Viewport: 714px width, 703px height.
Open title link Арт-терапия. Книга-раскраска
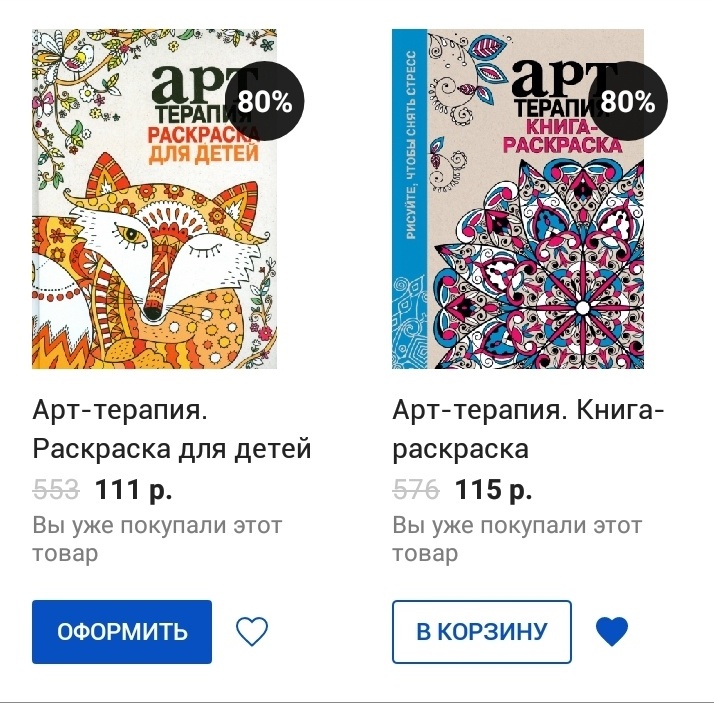click(529, 429)
